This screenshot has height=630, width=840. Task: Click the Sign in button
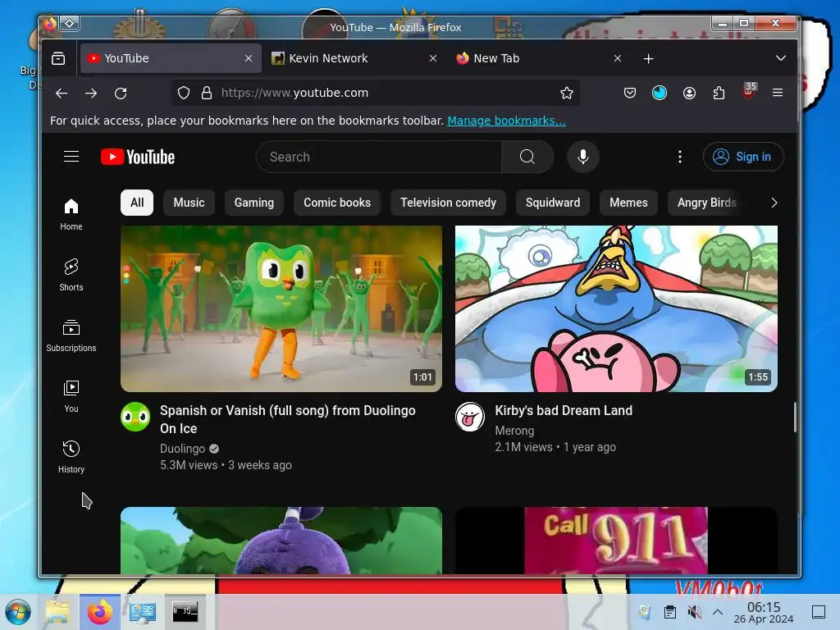click(x=743, y=157)
